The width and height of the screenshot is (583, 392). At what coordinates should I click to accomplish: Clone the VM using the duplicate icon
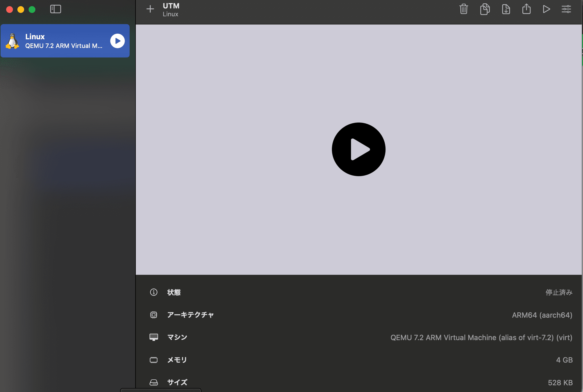point(485,9)
